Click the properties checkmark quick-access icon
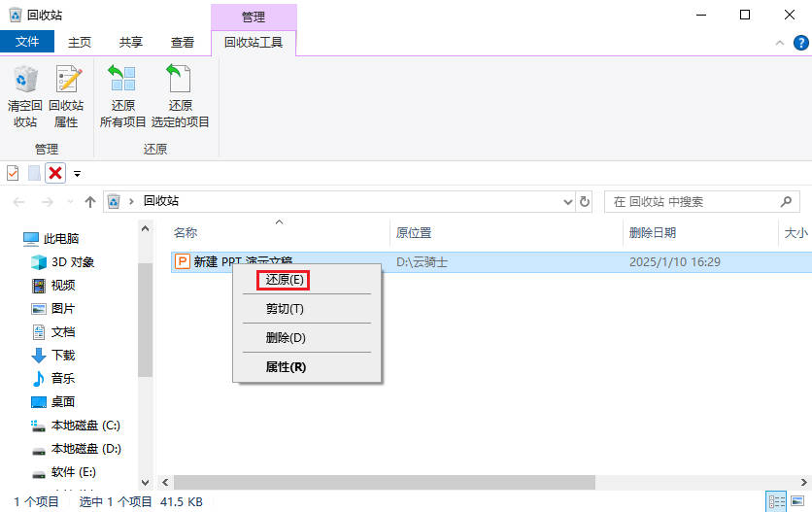 (x=13, y=173)
